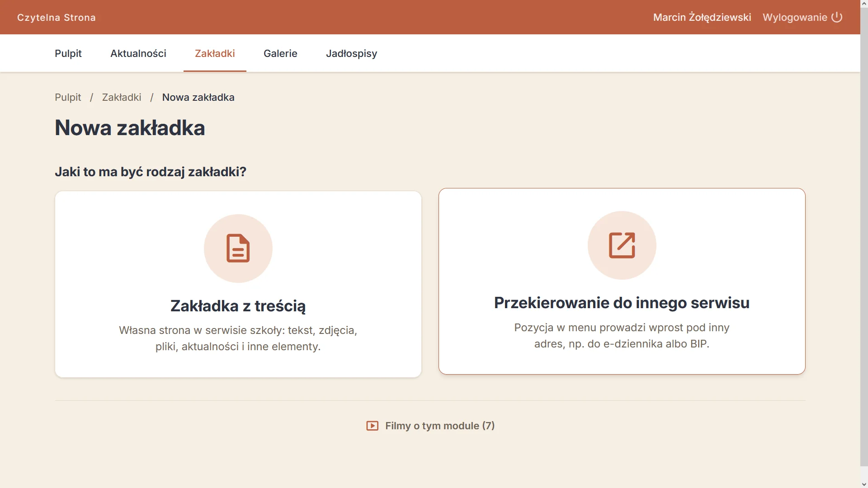Click the Zakładki breadcrumb link
The image size is (868, 488).
(122, 97)
